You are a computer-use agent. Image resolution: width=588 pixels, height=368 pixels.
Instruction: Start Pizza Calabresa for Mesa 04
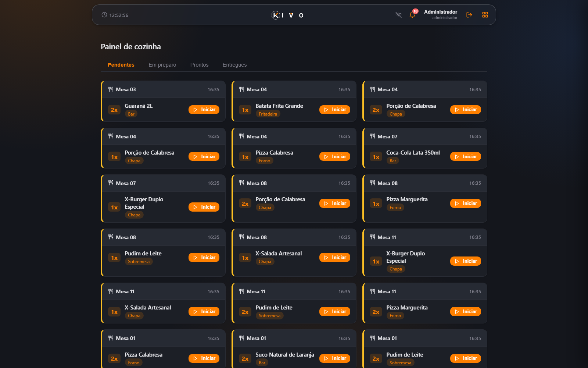[335, 156]
